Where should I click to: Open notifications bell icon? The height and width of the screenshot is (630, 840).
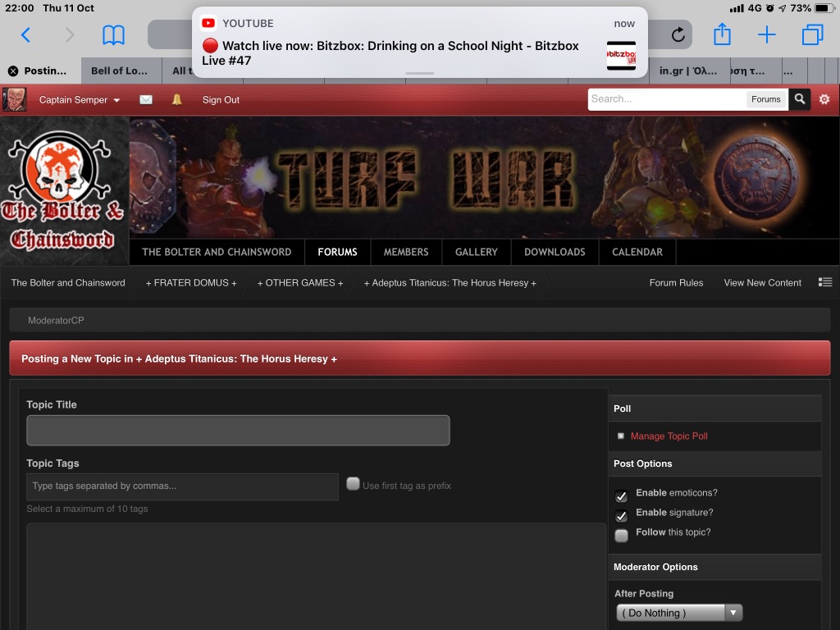(177, 99)
